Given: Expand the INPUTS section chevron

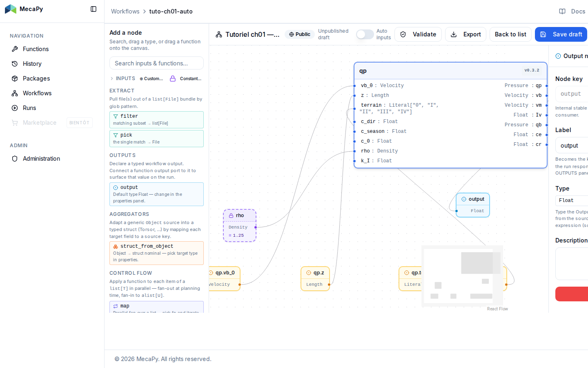Looking at the screenshot, I should click(x=112, y=79).
